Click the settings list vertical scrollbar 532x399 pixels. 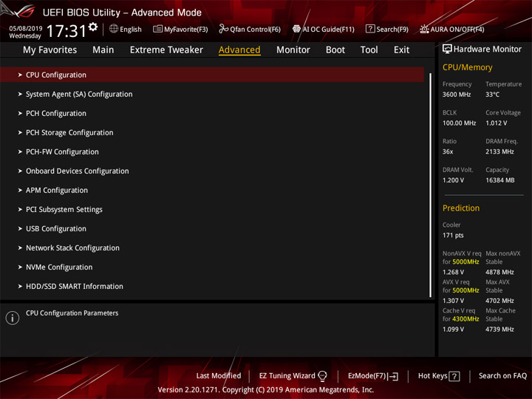[430, 185]
